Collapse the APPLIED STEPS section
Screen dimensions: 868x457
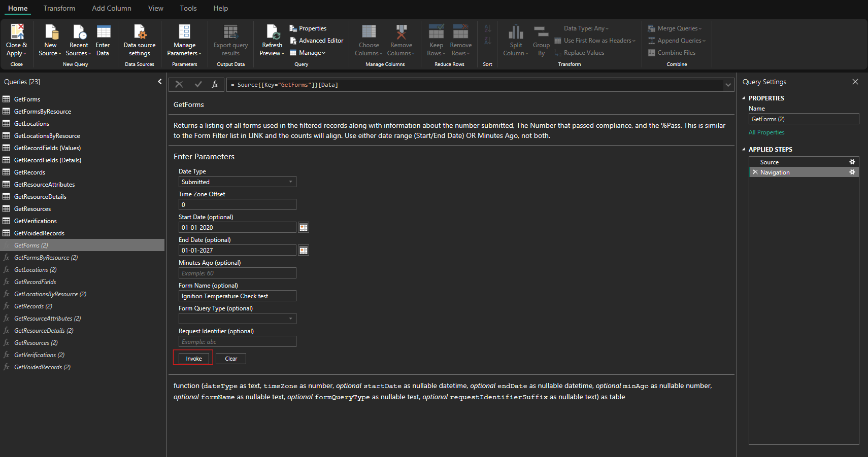(744, 150)
